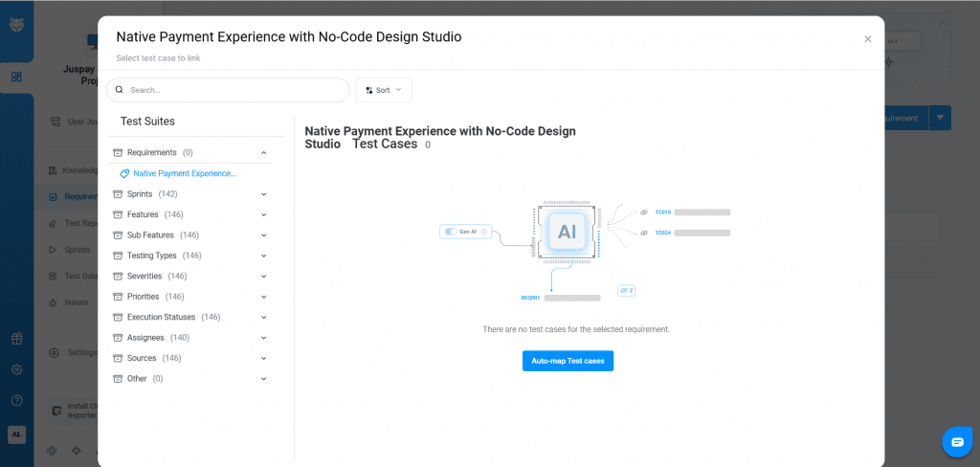The image size is (980, 467).
Task: Expand the Features suite chevron
Action: point(263,214)
